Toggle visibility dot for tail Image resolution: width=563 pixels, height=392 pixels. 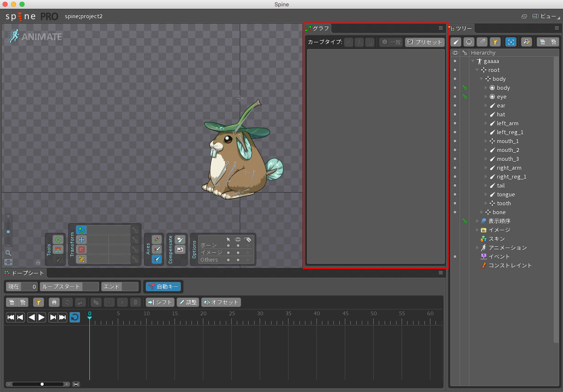[455, 185]
